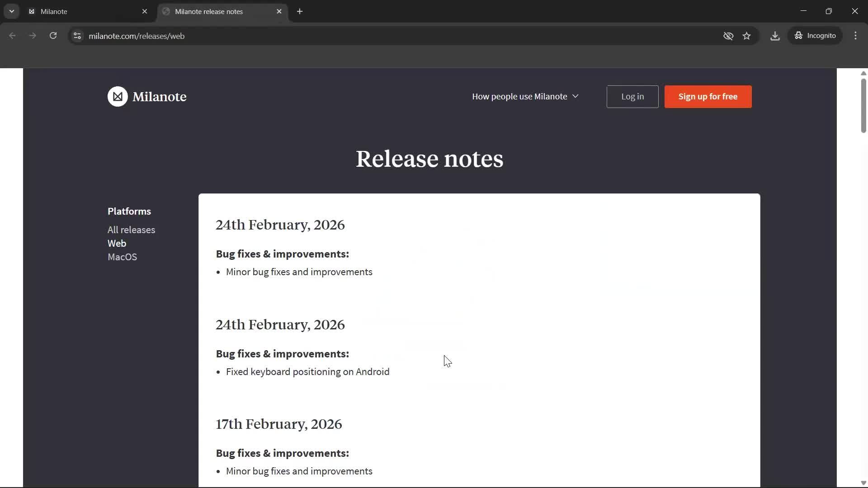Screen dimensions: 868x488
Task: Open the How people use Milanote dropdown
Action: tap(525, 96)
